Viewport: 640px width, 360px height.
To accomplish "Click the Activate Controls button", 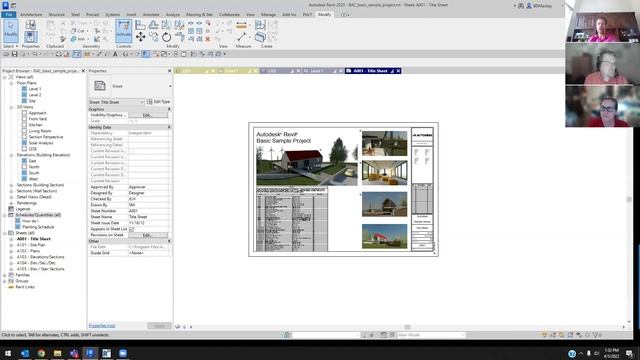I will pos(124,31).
